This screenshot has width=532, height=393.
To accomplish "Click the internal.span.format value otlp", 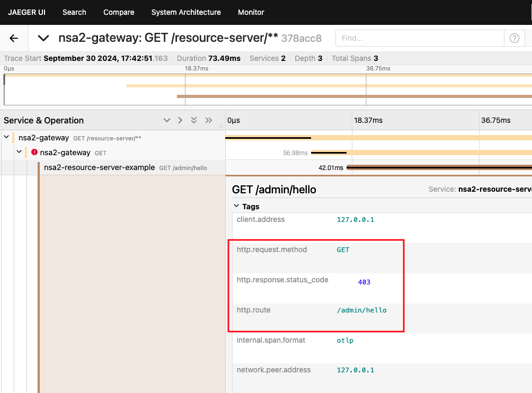I will pos(345,341).
